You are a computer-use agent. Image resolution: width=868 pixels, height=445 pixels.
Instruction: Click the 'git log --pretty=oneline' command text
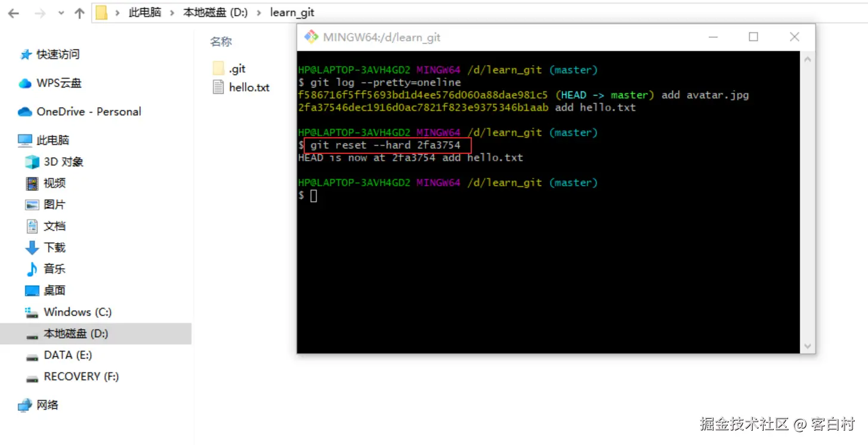385,82
